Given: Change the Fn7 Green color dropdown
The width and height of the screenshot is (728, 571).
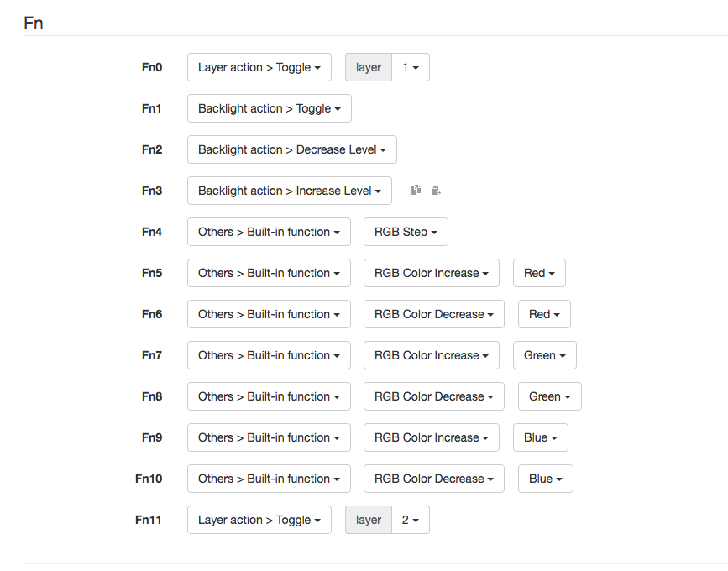Looking at the screenshot, I should (x=544, y=355).
